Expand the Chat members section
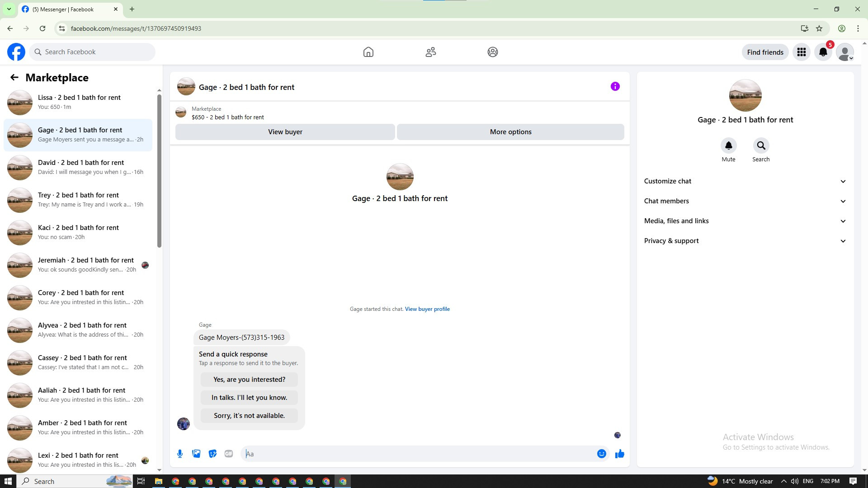Image resolution: width=868 pixels, height=488 pixels. point(745,201)
